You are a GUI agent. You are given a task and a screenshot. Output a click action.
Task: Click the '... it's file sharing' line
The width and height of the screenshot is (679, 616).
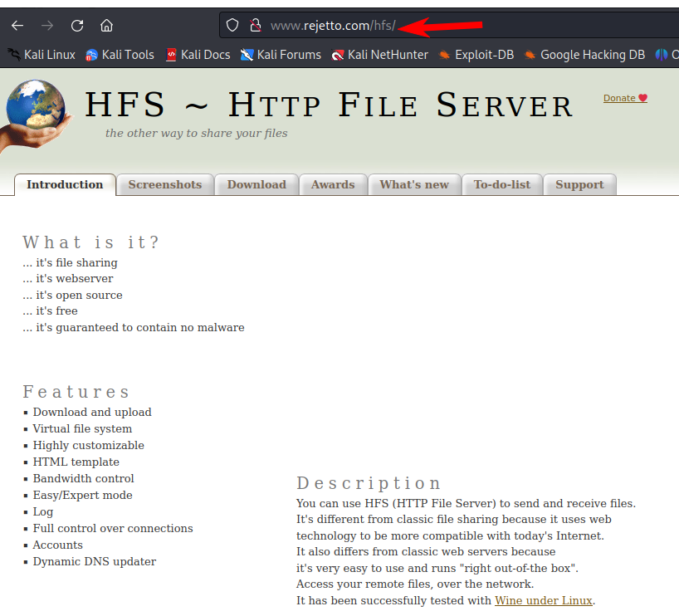point(71,262)
